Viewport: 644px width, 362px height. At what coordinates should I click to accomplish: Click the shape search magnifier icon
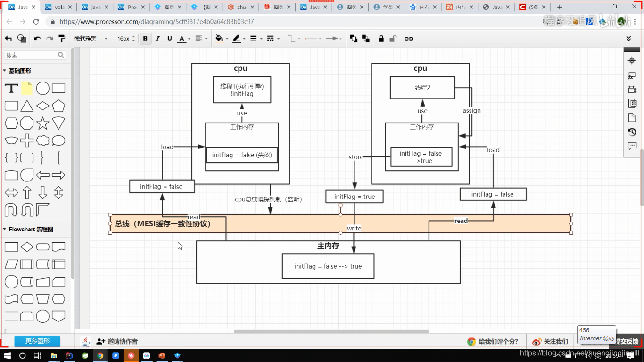coord(61,55)
